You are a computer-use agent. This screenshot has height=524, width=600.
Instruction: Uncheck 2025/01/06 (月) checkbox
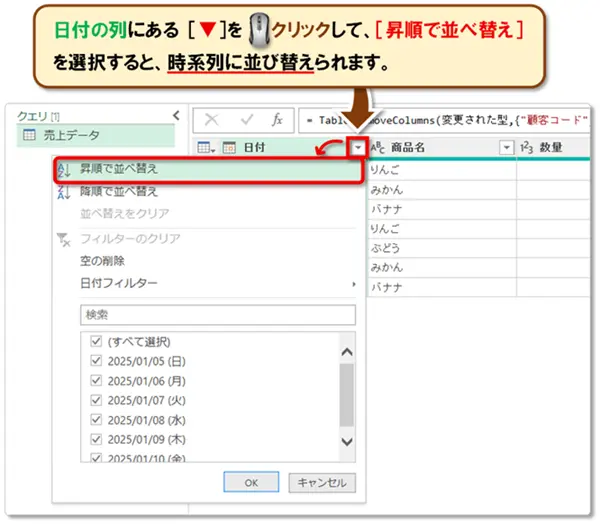pyautogui.click(x=96, y=380)
